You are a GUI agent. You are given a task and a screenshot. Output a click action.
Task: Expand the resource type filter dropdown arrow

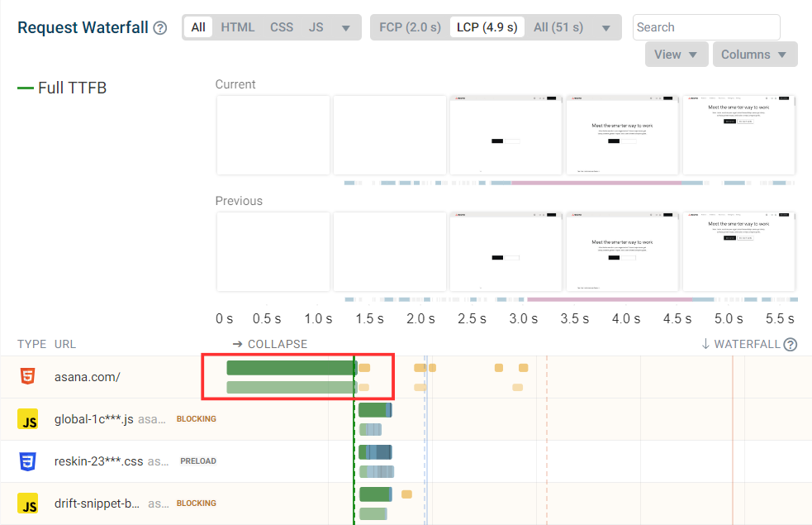(x=346, y=28)
